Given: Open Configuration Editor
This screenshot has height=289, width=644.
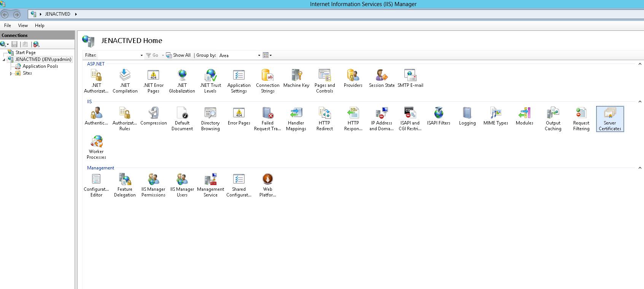Looking at the screenshot, I should [96, 185].
